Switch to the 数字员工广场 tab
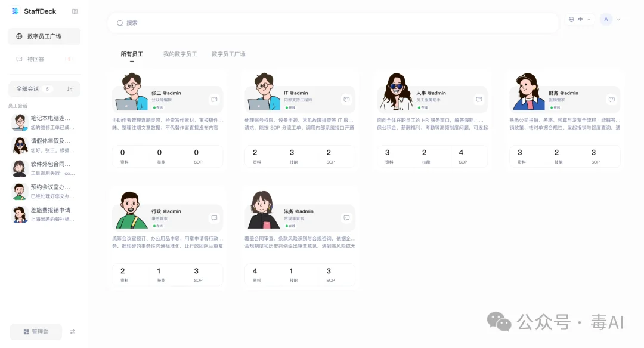This screenshot has width=644, height=348. pos(228,54)
